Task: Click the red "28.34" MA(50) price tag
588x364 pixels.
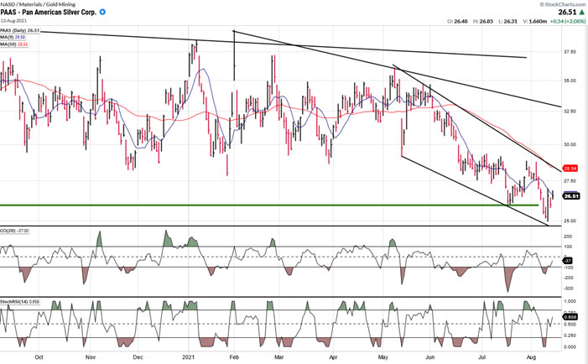Action: click(570, 169)
